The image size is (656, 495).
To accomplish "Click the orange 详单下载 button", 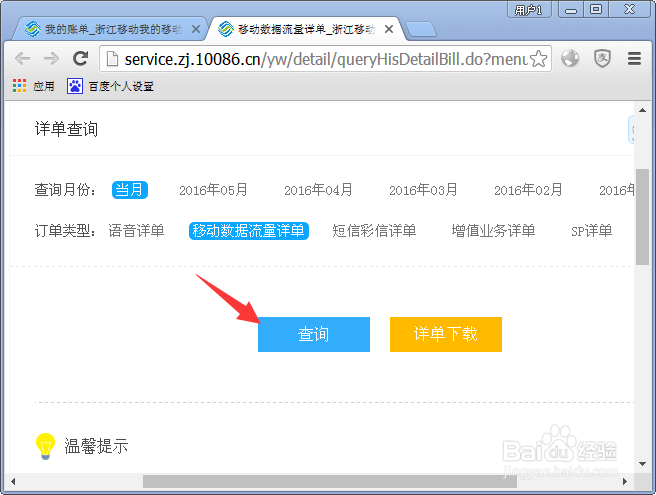I will pyautogui.click(x=446, y=334).
